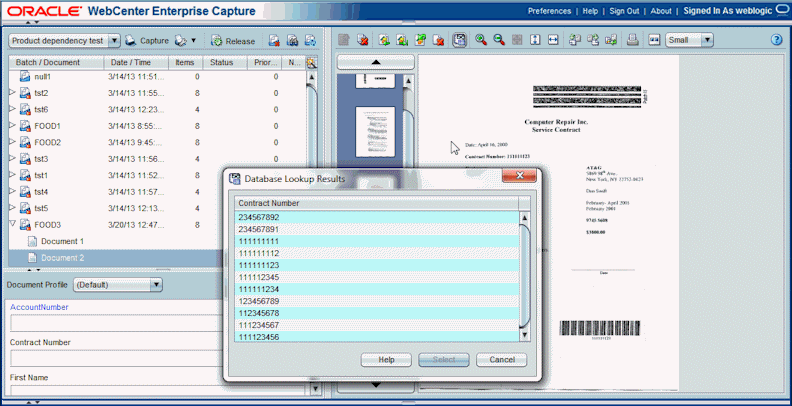Image resolution: width=792 pixels, height=406 pixels.
Task: Sort by the Date / Time column header
Action: click(136, 63)
